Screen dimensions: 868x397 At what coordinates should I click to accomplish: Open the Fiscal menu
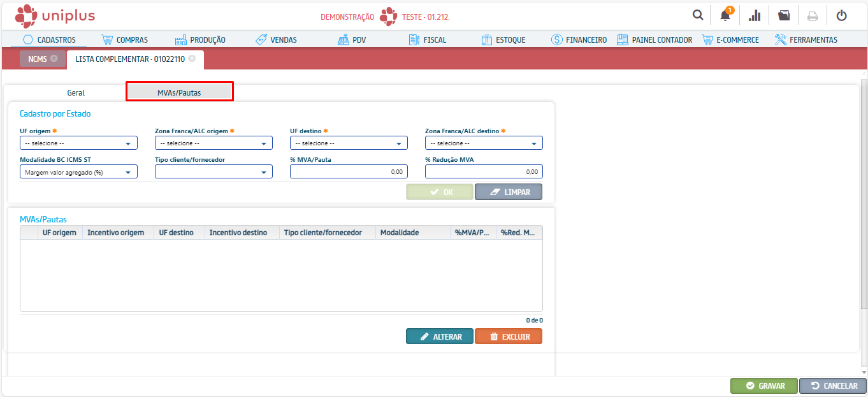[428, 40]
